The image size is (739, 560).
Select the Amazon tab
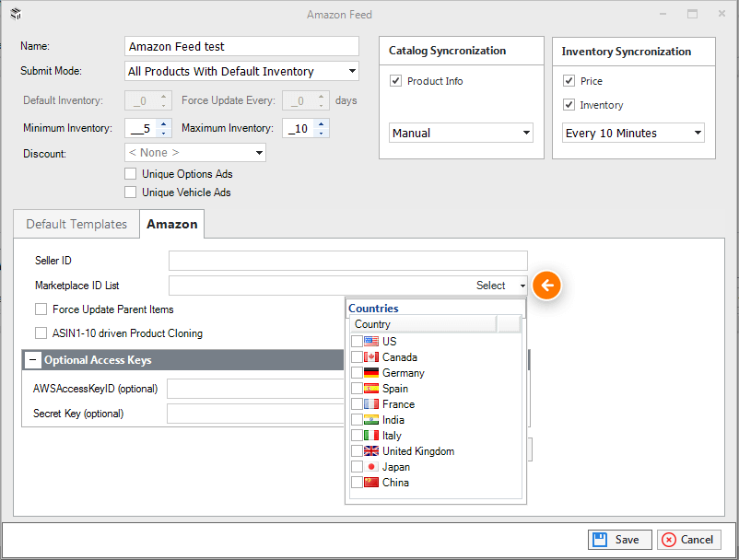coord(172,224)
